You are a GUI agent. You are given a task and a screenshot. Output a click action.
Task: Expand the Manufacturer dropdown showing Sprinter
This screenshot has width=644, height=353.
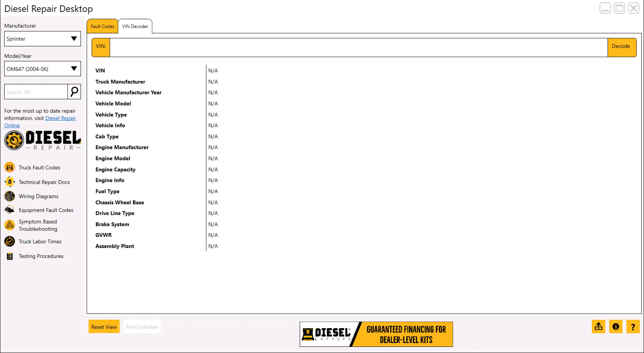coord(43,39)
